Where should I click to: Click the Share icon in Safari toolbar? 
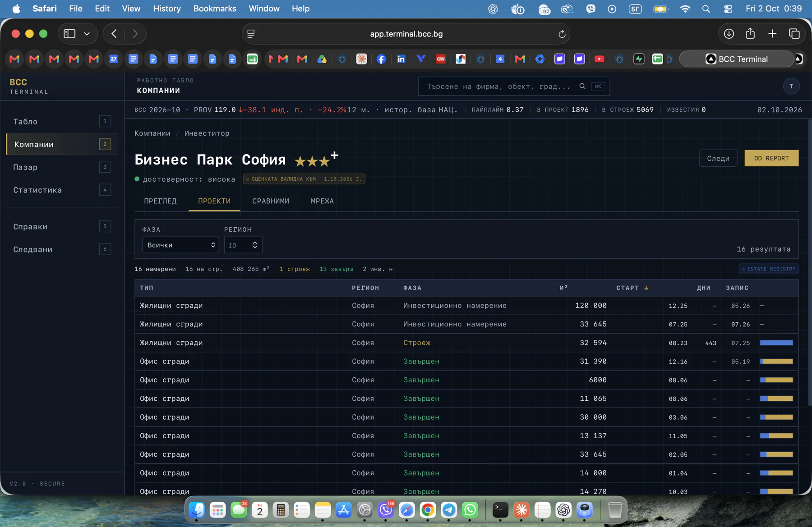click(750, 33)
